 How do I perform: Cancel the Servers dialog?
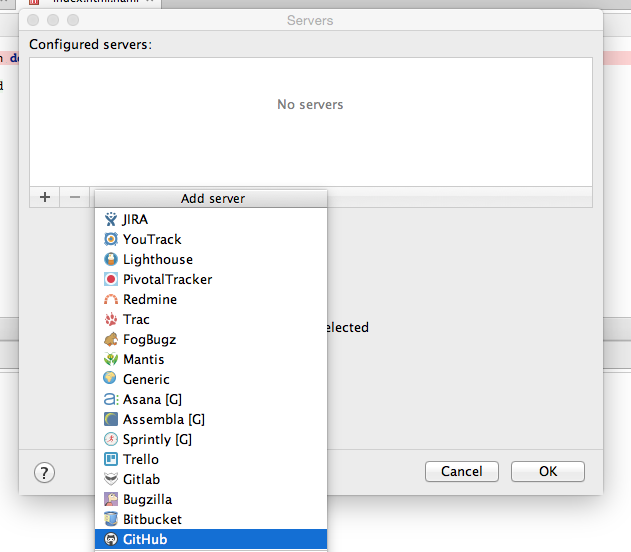[462, 471]
